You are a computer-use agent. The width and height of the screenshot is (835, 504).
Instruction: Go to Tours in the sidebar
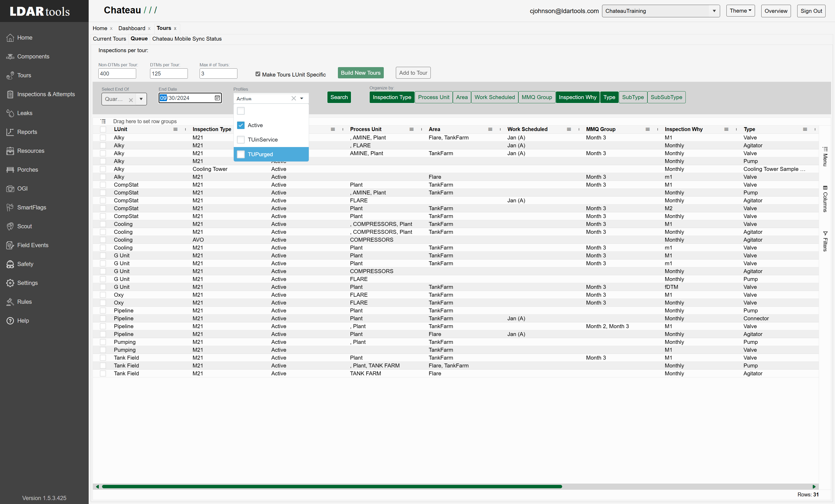(19, 75)
